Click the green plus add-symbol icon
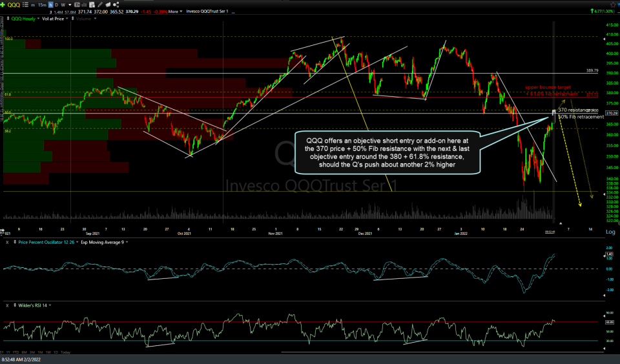 (x=3, y=5)
